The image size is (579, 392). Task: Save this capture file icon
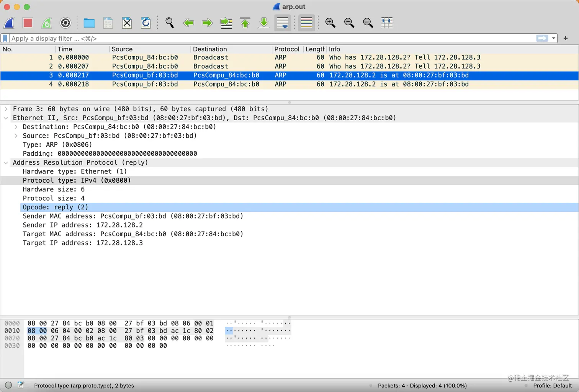click(108, 23)
